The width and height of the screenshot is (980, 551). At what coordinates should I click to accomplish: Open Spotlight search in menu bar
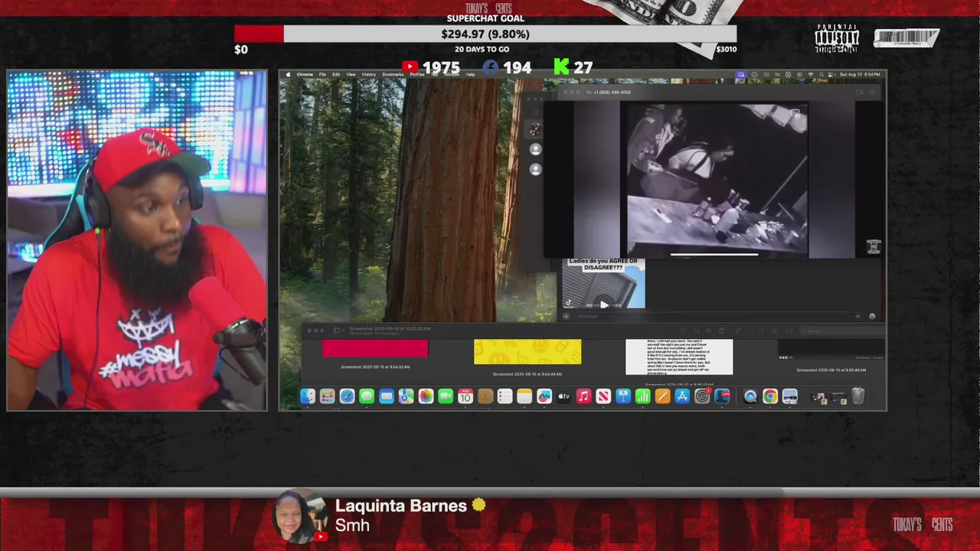pos(820,74)
